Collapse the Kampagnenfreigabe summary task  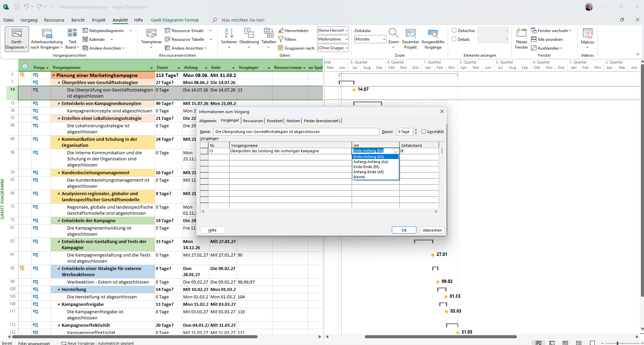click(x=59, y=304)
